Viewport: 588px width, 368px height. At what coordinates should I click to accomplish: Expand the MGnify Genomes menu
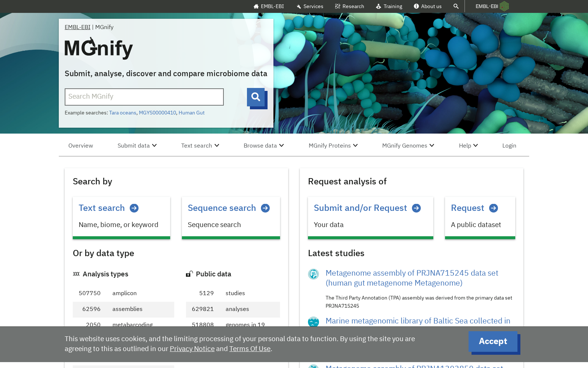click(408, 146)
